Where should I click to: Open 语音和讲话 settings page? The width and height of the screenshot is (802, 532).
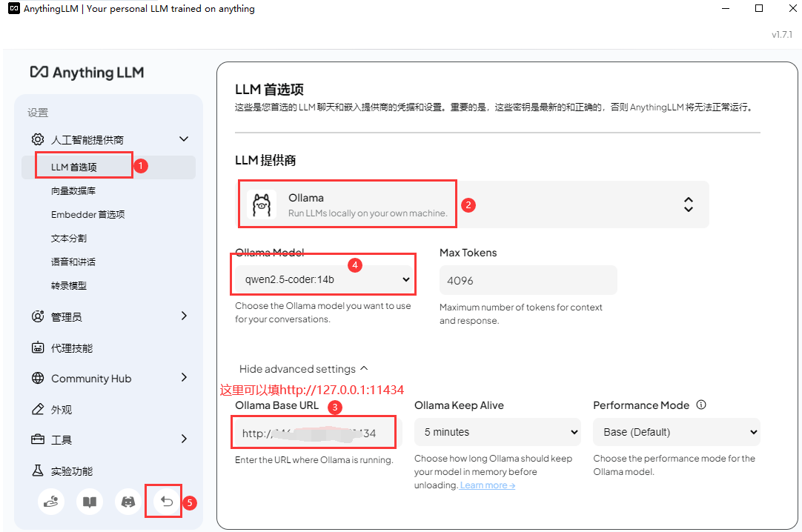73,262
